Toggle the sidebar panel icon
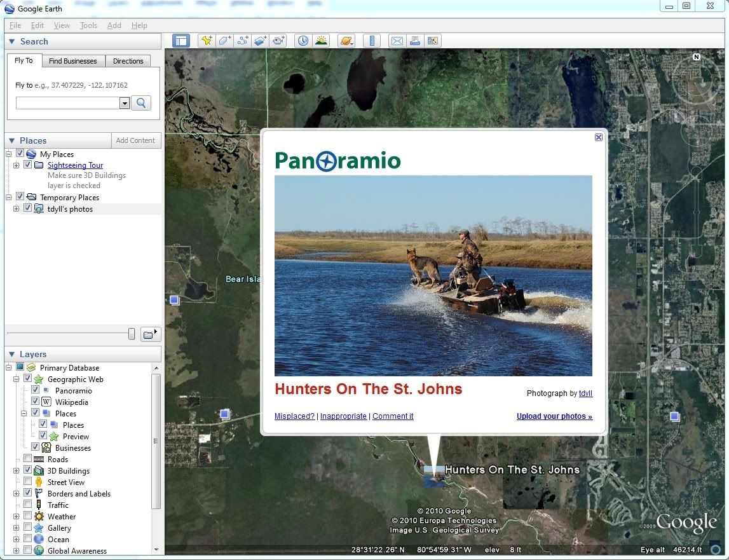 click(x=181, y=41)
